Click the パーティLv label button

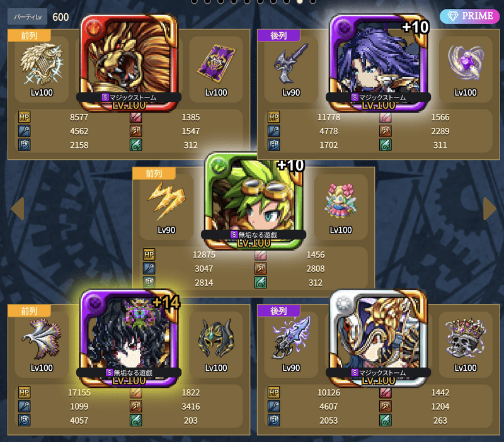(28, 17)
